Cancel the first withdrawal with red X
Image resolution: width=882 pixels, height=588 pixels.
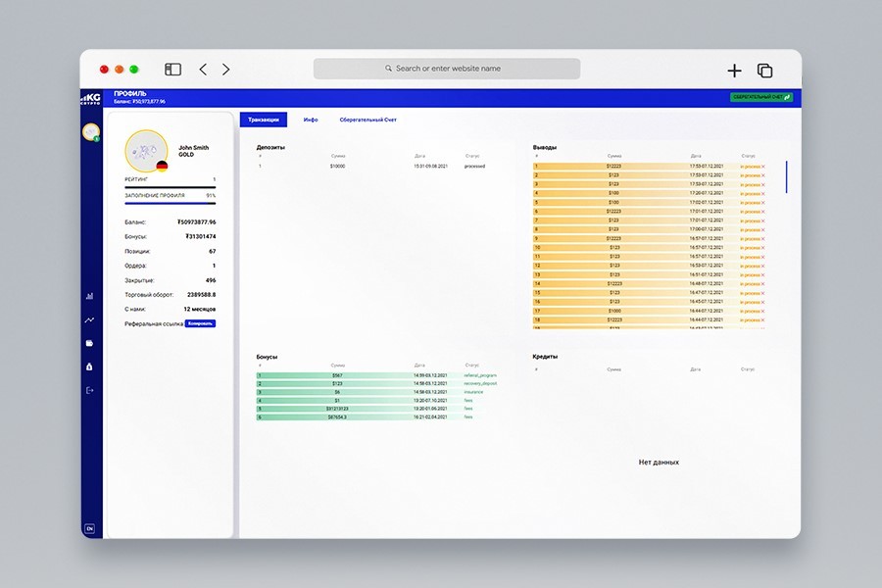pyautogui.click(x=763, y=167)
